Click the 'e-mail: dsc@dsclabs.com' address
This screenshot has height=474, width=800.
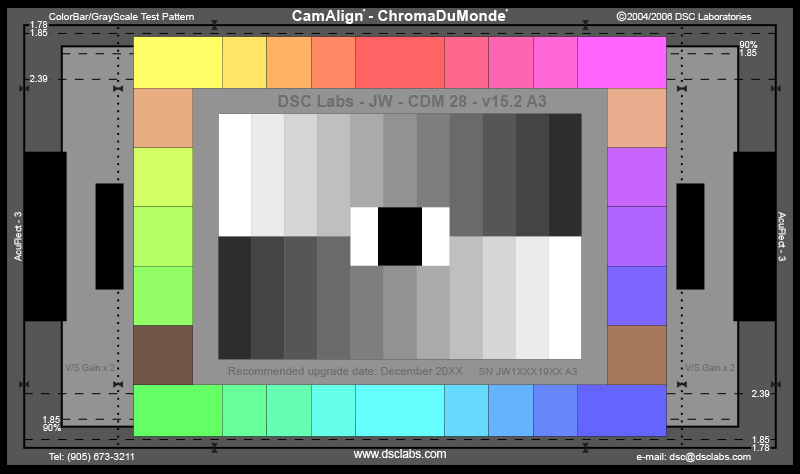pyautogui.click(x=693, y=457)
